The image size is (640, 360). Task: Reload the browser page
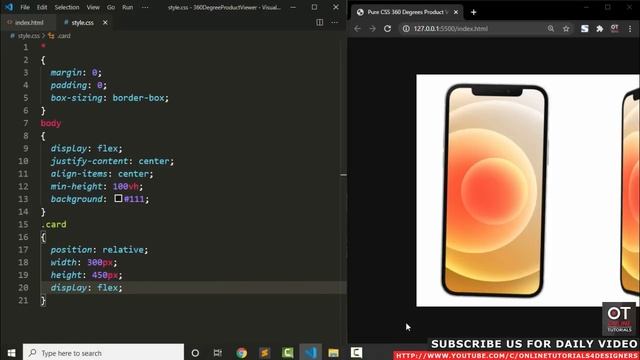coord(387,29)
